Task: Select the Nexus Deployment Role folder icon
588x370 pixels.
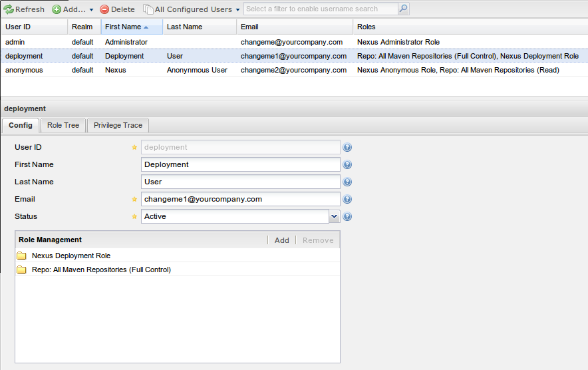Action: (22, 256)
